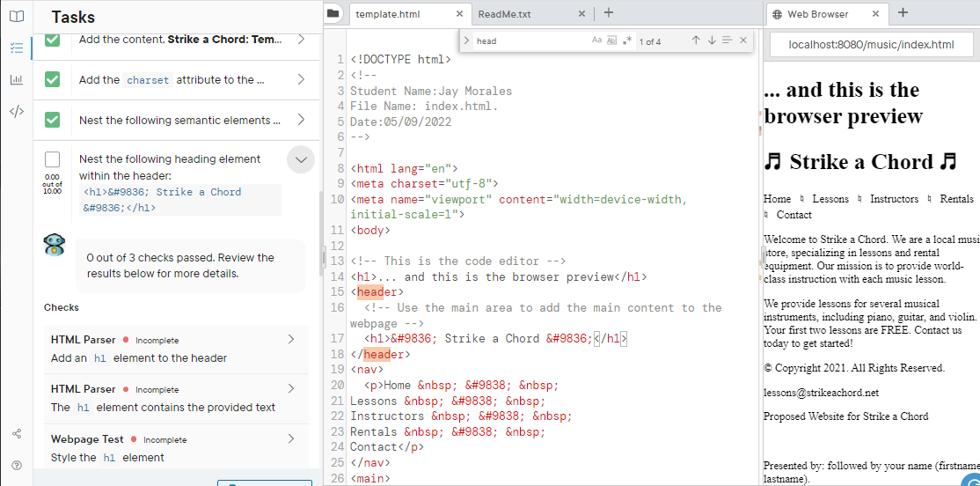980x486 pixels.
Task: Toggle Match Whole Word in find bar
Action: point(612,40)
